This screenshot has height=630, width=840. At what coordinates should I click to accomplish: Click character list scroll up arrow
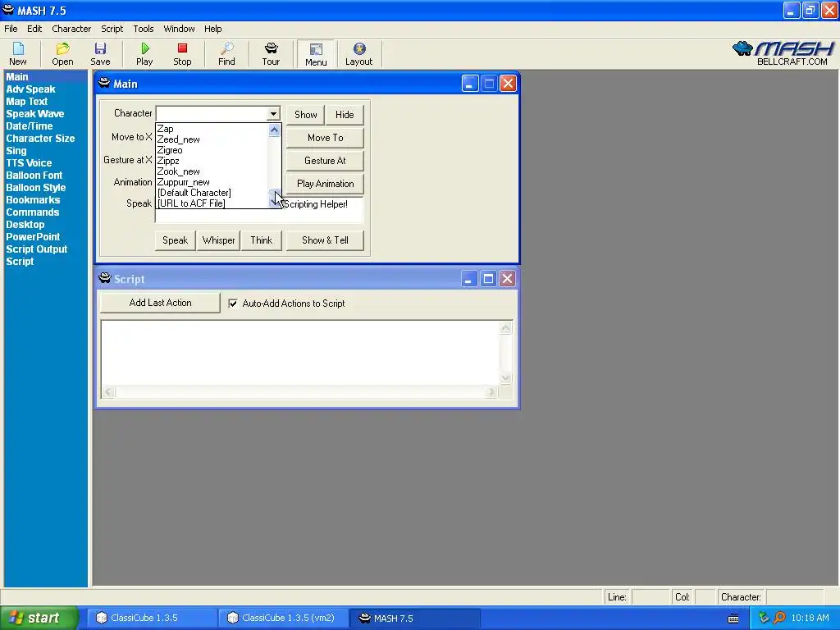274,130
